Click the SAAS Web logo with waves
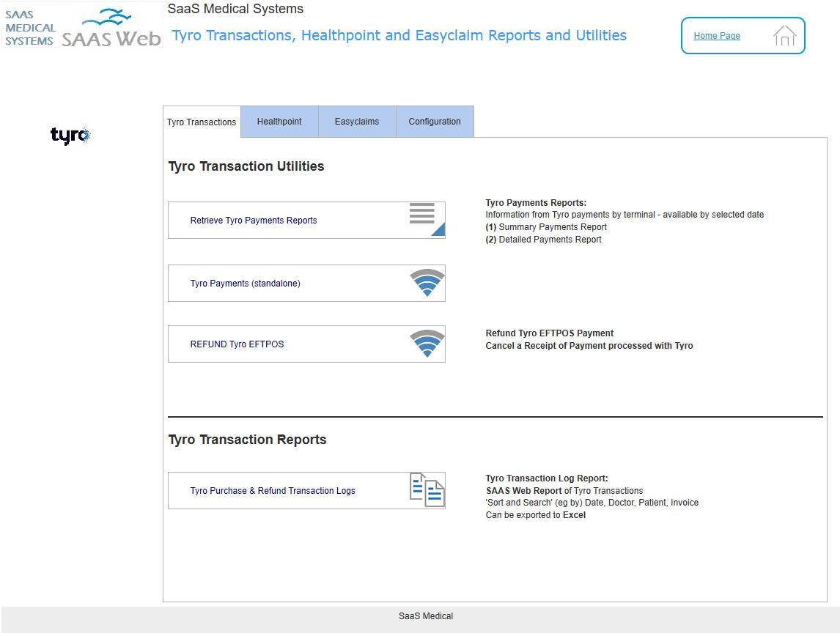Viewport: 840px width, 636px height. 111,28
